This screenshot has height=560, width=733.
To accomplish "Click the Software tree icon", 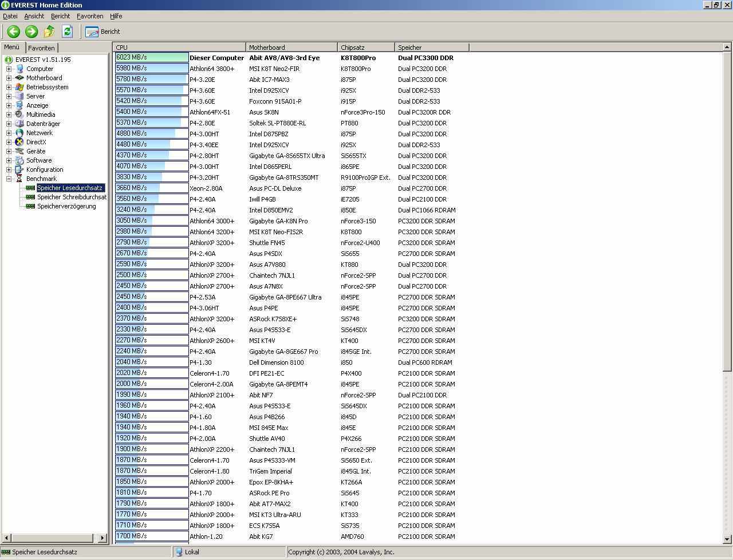I will (19, 160).
